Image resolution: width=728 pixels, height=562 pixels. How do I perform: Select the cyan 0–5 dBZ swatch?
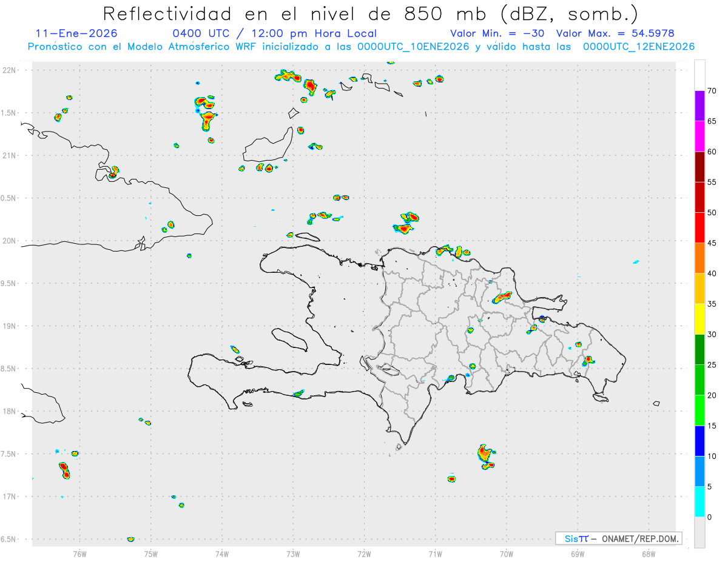699,502
